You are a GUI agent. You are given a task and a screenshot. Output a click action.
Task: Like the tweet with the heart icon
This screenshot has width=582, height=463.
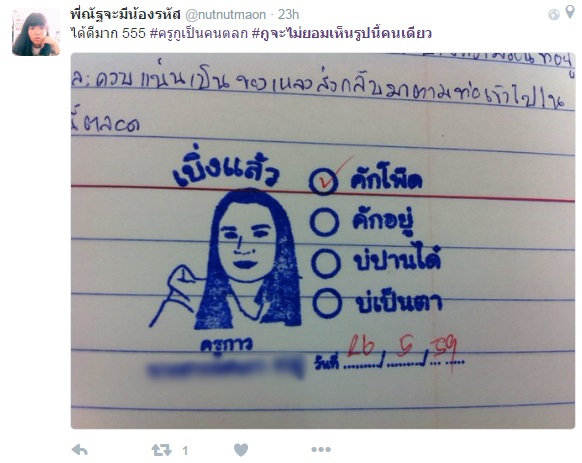(241, 450)
